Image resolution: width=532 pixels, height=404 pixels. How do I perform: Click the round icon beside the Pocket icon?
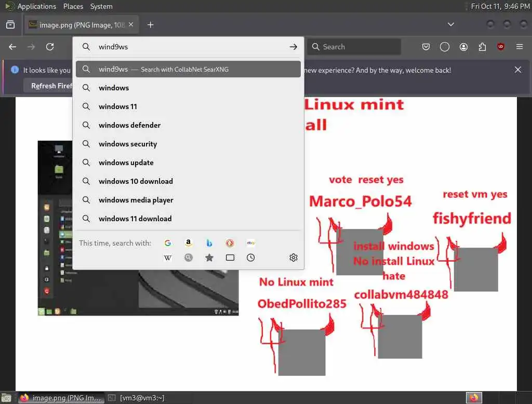pyautogui.click(x=445, y=47)
